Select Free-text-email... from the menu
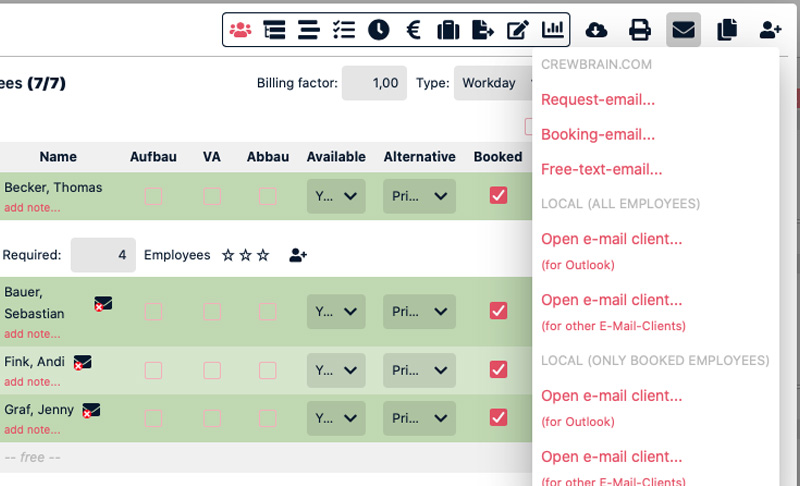Viewport: 800px width, 486px height. coord(601,169)
